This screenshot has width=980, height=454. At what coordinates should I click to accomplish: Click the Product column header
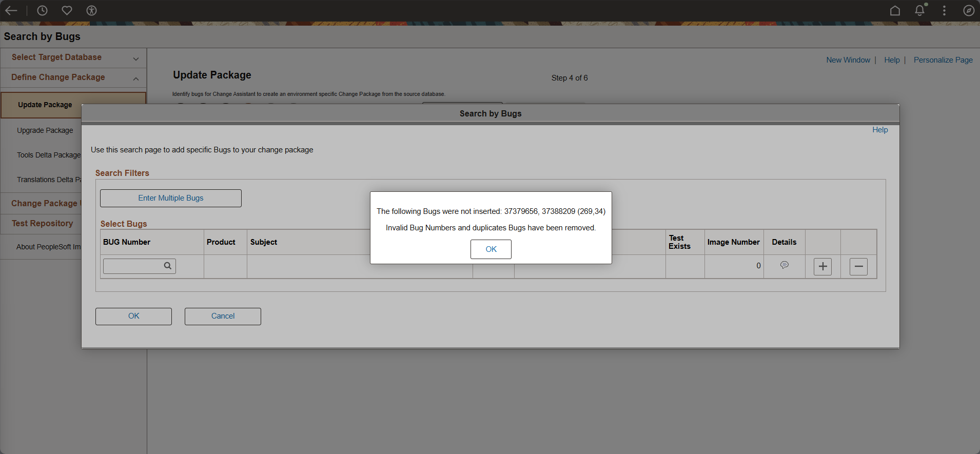click(x=221, y=242)
